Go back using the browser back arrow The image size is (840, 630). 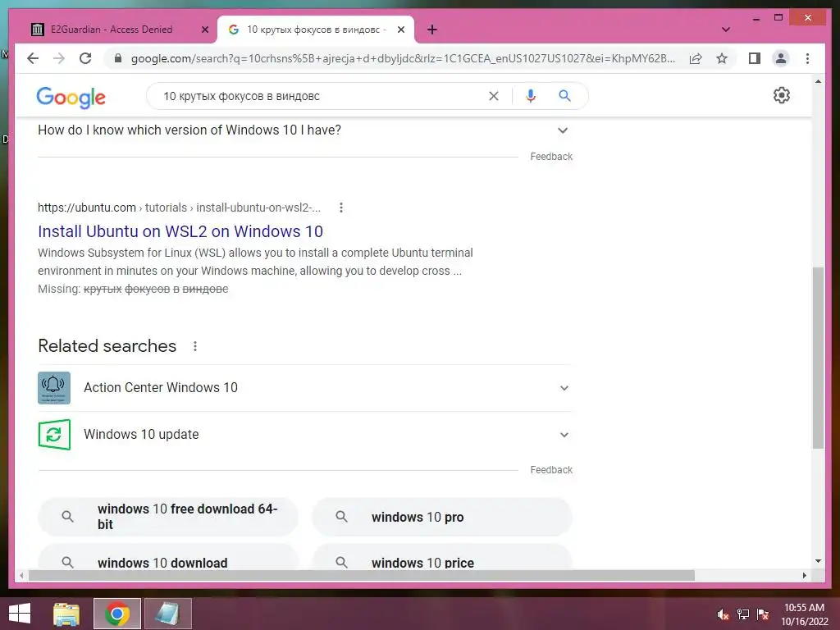(x=33, y=58)
